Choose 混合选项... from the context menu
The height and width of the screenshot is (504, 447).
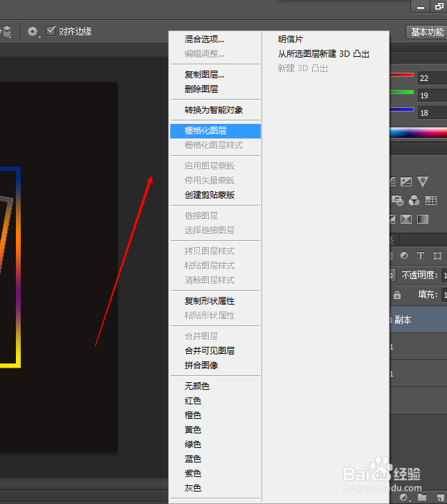point(204,39)
